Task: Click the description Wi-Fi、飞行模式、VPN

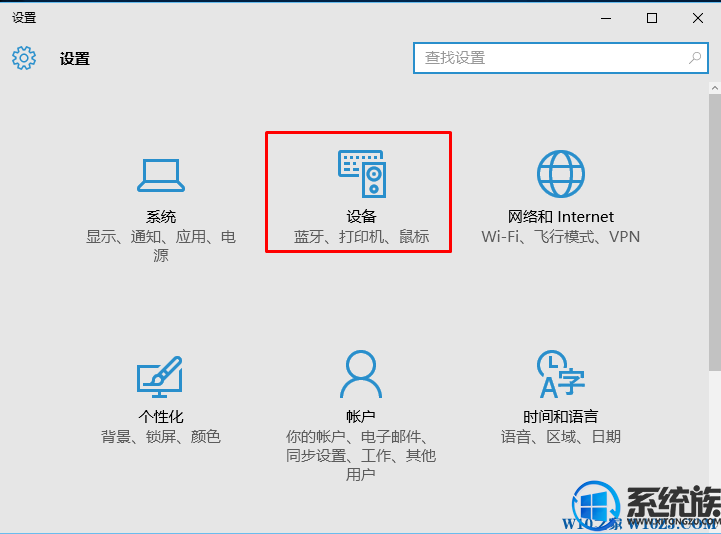Action: click(561, 236)
